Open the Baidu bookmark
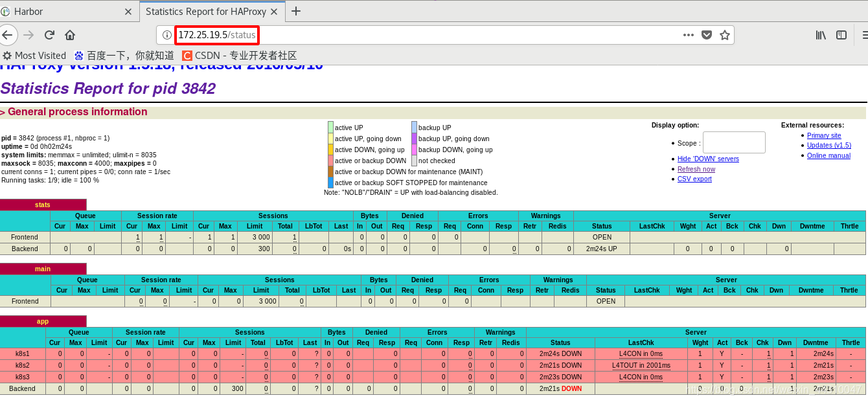 coord(124,56)
